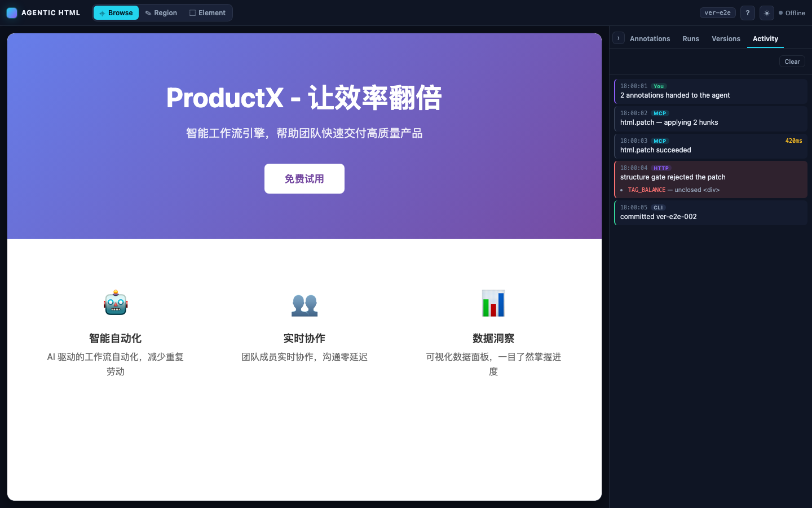
Task: Switch to Browse mode
Action: pyautogui.click(x=116, y=13)
